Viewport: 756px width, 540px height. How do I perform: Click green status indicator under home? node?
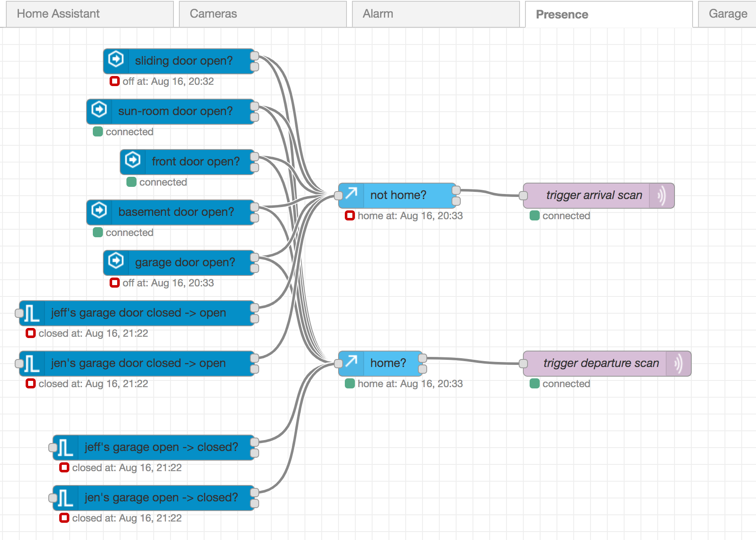click(x=350, y=383)
